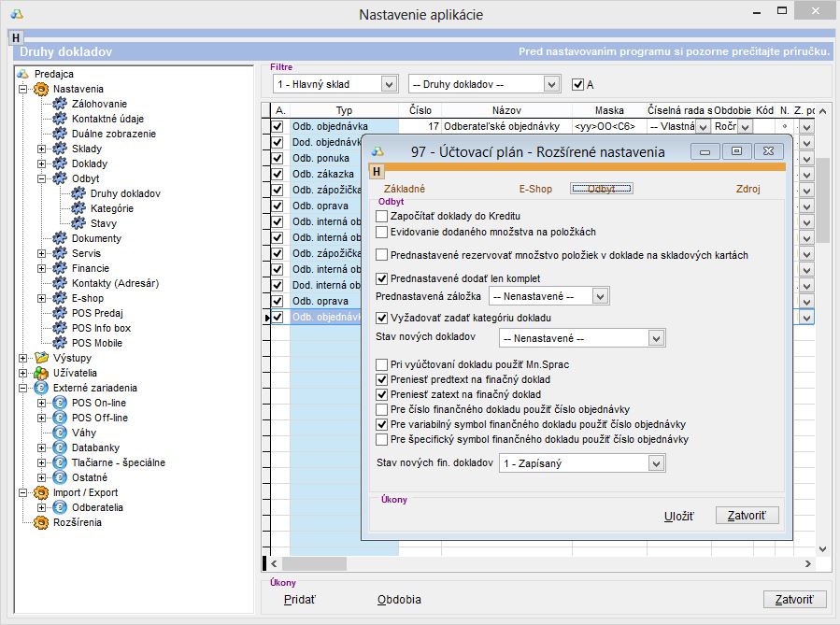Toggle Preniesť zatext na finačný doklad
Image resolution: width=840 pixels, height=625 pixels.
pyautogui.click(x=381, y=394)
